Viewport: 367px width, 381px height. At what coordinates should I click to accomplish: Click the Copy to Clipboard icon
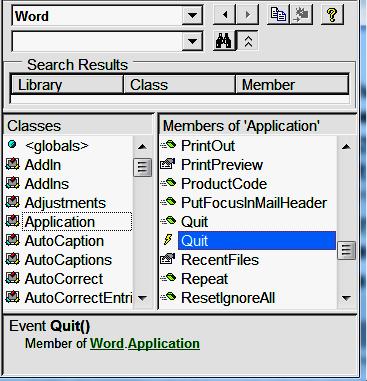tap(278, 15)
